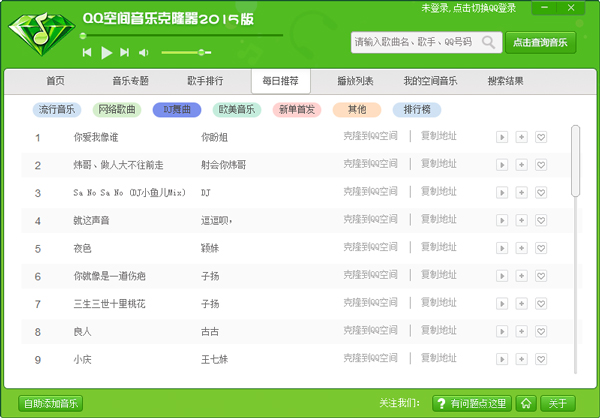Skip to the previous track
Screen dimensions: 600x418
pyautogui.click(x=87, y=52)
